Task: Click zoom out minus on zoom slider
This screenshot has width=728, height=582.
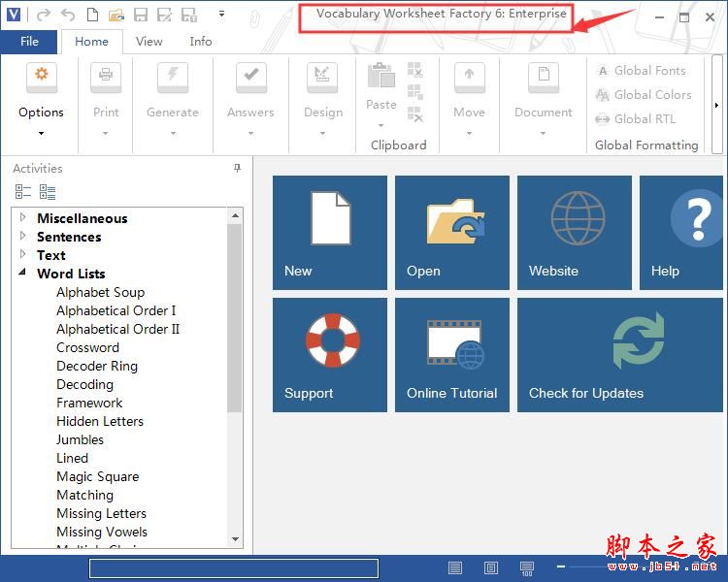Action: coord(561,566)
